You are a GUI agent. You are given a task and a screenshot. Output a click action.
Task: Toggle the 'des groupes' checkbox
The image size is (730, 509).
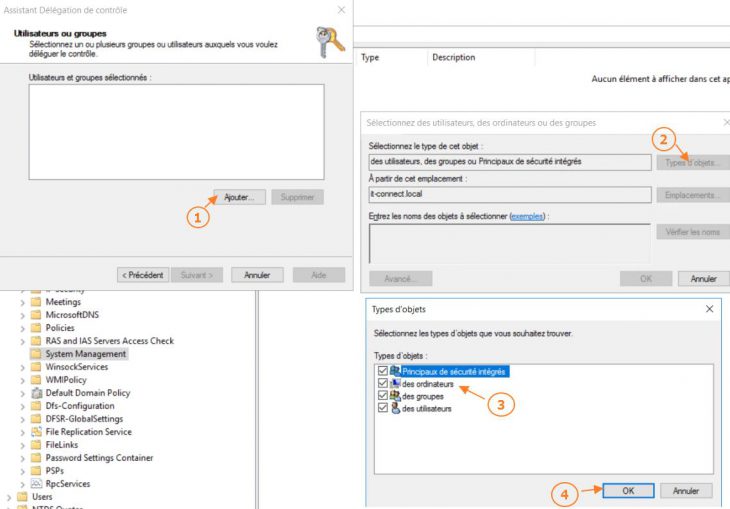(x=381, y=396)
